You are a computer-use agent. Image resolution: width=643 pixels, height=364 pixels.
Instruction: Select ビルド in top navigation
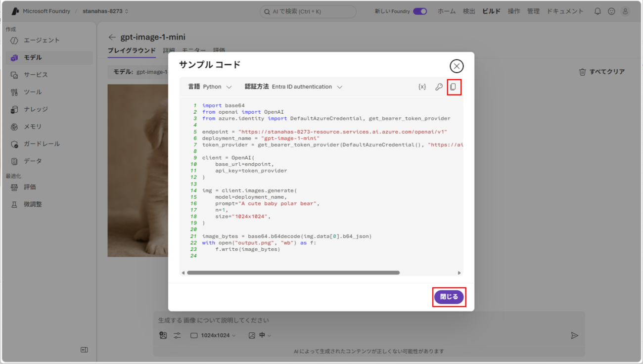491,11
